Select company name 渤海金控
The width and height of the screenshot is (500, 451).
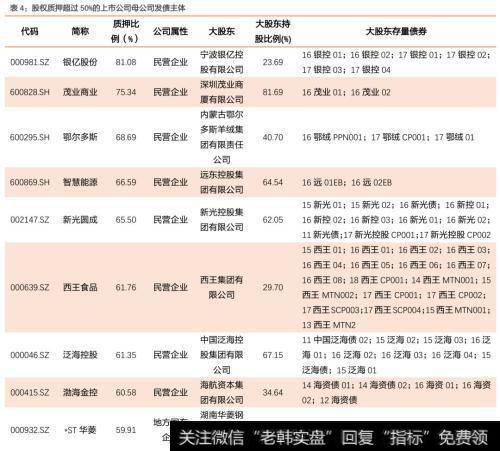pos(80,392)
